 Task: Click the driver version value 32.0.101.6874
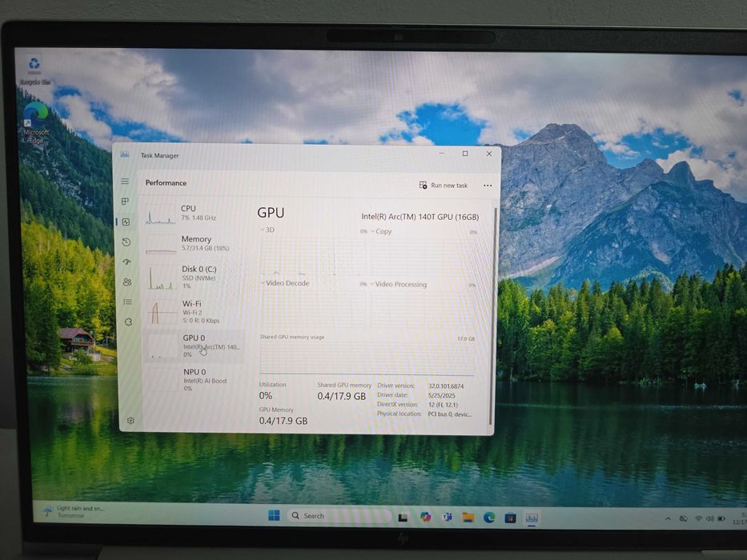click(x=445, y=386)
